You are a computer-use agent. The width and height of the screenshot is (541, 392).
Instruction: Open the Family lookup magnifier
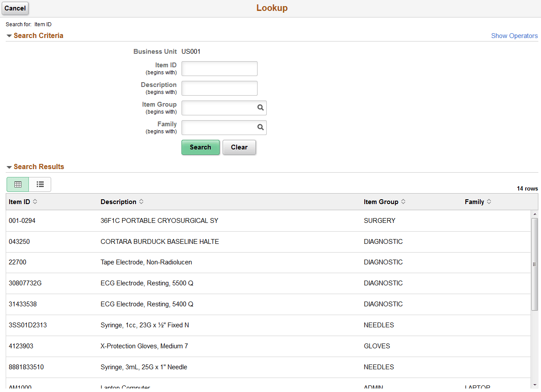pyautogui.click(x=261, y=127)
